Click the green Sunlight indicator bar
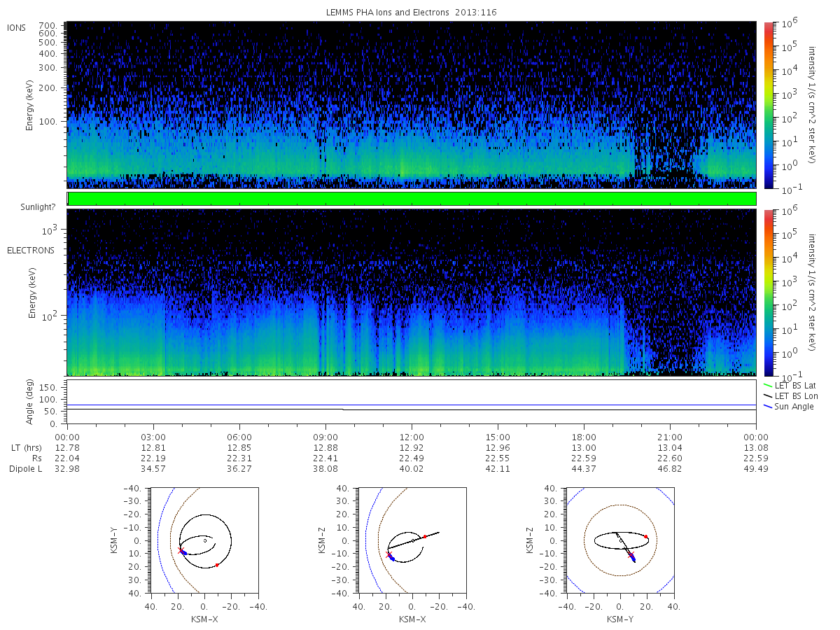The height and width of the screenshot is (630, 840). (x=412, y=199)
